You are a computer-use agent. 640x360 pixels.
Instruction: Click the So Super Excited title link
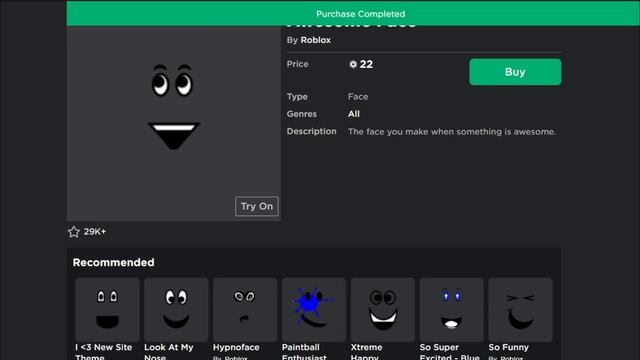pyautogui.click(x=449, y=352)
